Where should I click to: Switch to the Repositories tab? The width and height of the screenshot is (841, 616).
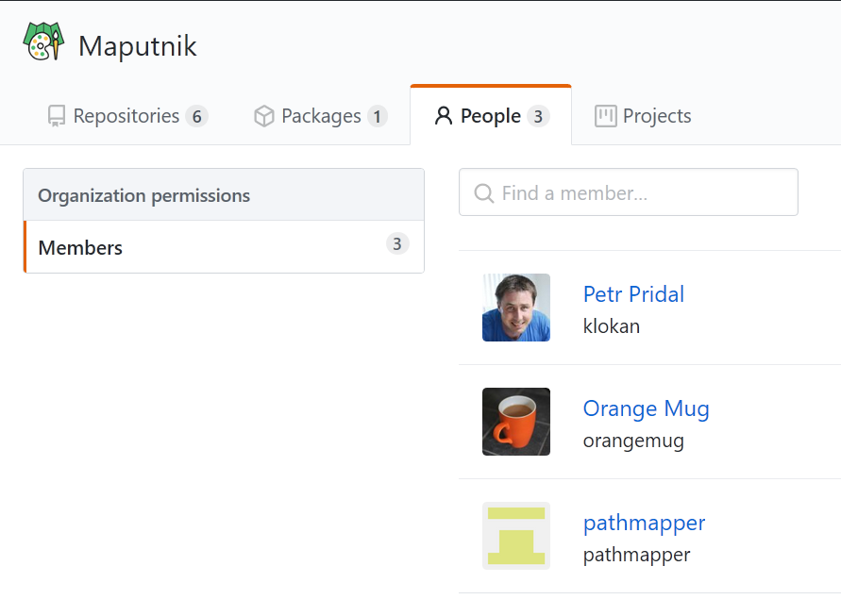[x=127, y=116]
